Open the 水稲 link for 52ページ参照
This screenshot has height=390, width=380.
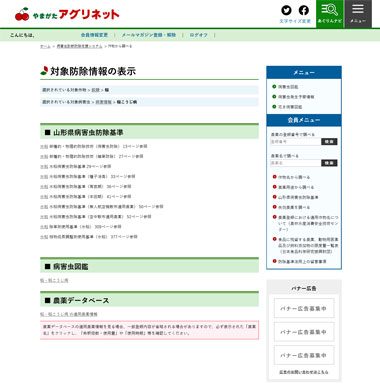click(44, 217)
